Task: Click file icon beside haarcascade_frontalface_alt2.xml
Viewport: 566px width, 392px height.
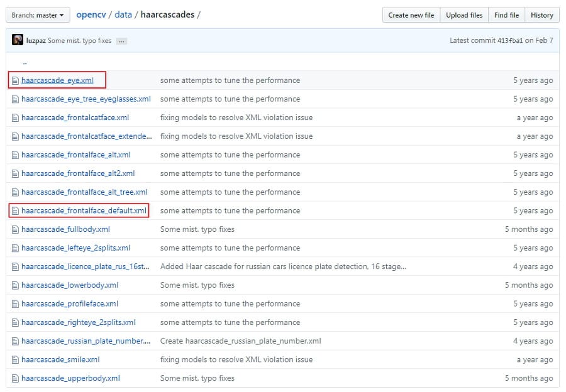Action: [x=15, y=174]
